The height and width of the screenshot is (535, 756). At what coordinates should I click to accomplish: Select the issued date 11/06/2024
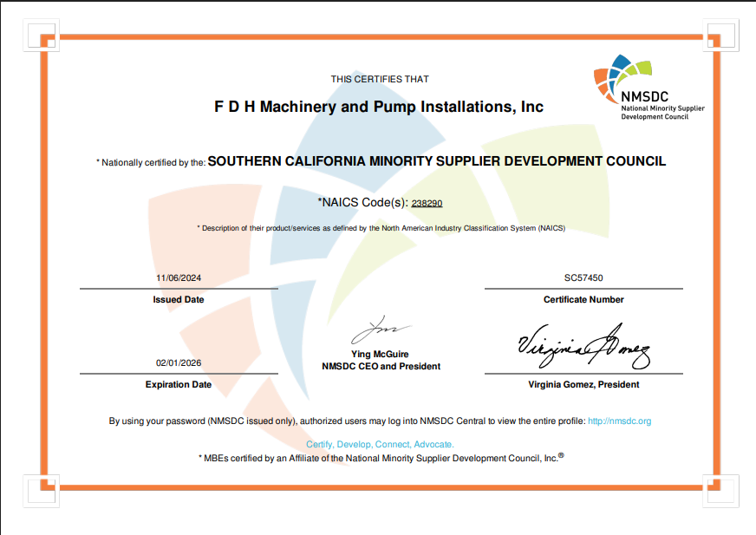178,278
